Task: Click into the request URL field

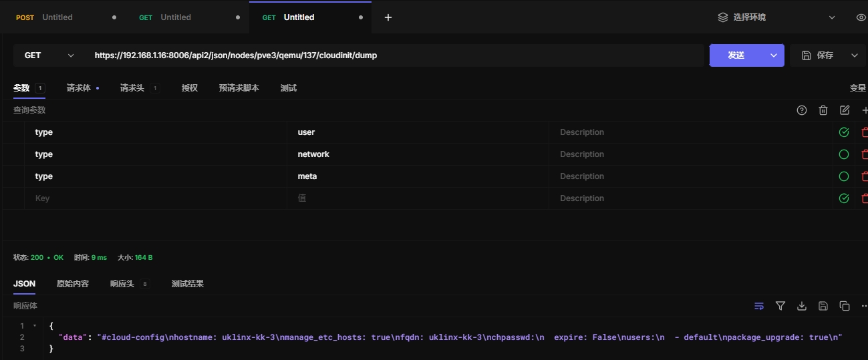Action: [x=394, y=55]
